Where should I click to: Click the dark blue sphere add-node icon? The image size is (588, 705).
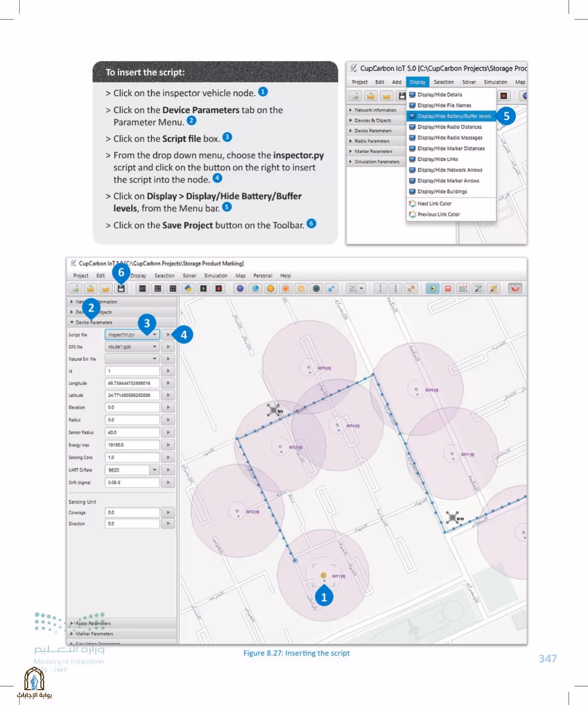click(240, 288)
